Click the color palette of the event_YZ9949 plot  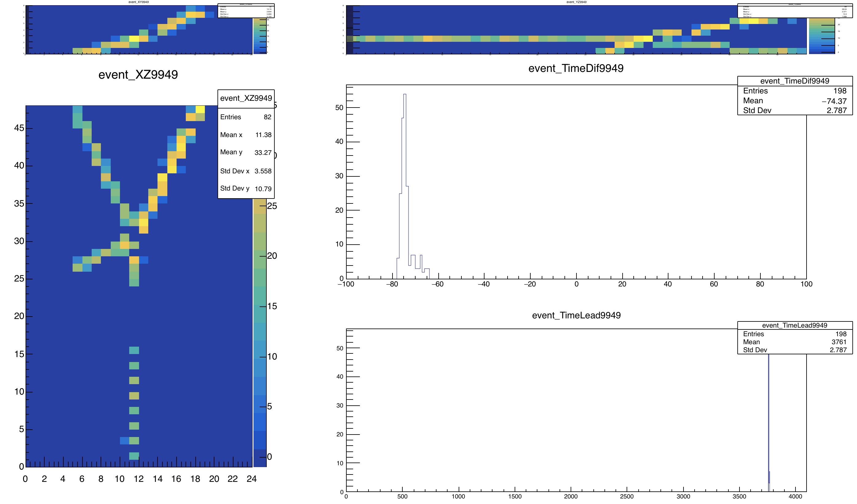(822, 36)
